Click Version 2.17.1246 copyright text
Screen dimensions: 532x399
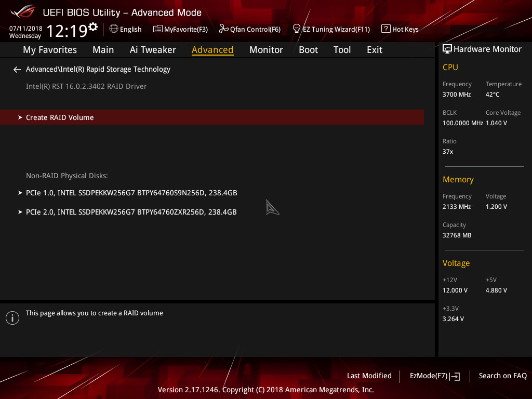click(265, 390)
